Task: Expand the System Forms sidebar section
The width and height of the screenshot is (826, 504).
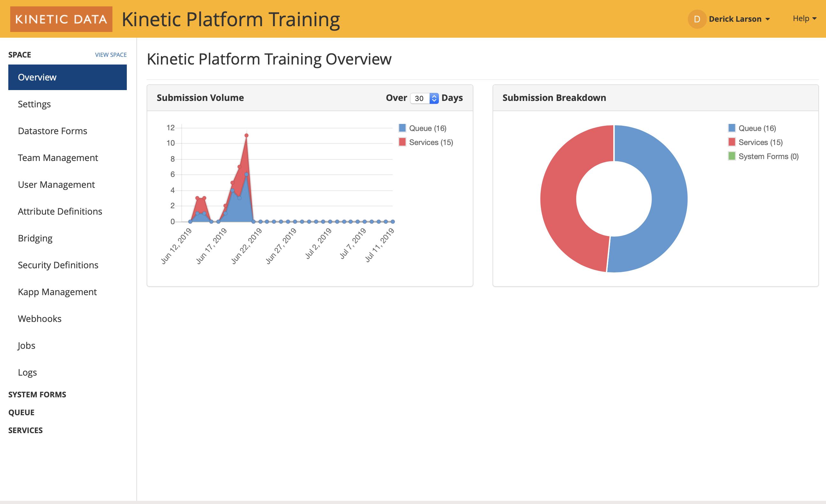Action: pos(37,394)
